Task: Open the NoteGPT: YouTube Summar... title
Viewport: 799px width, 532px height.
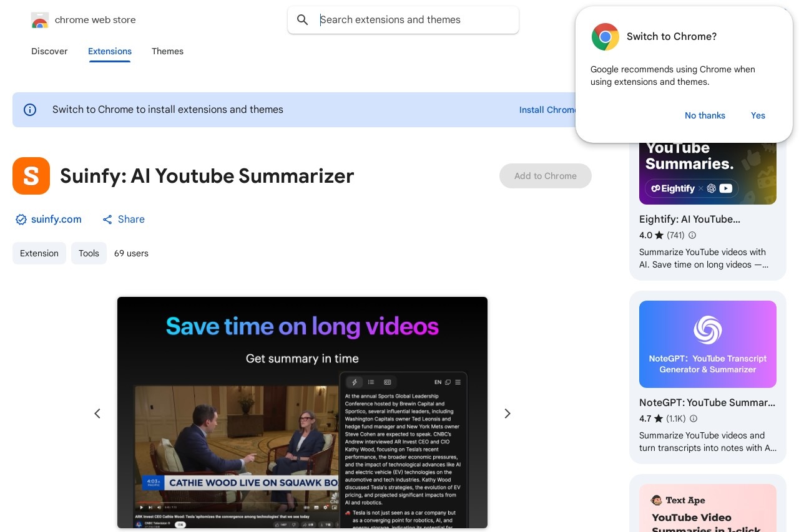Action: tap(707, 403)
